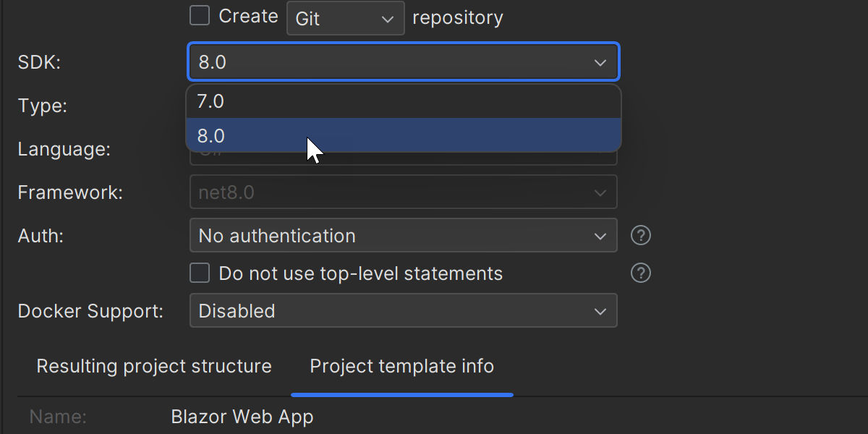
Task: Expand the Docker Support dropdown
Action: 403,311
